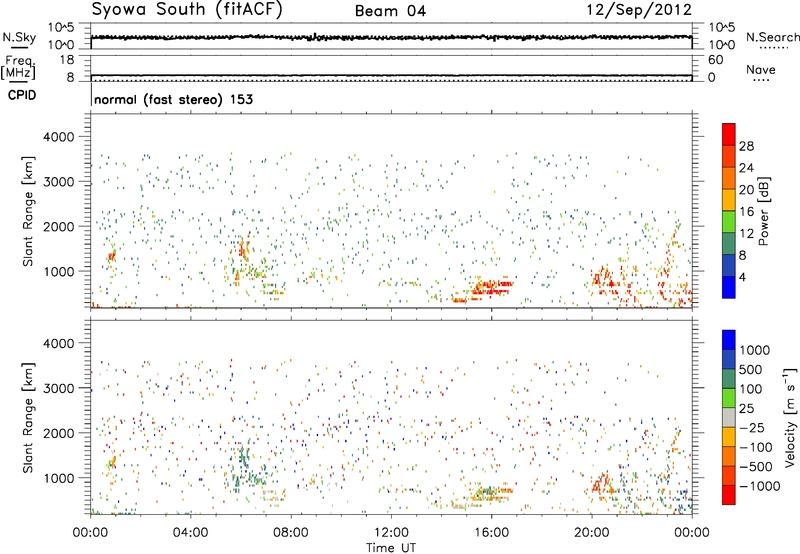800x554 pixels.
Task: Click the '16:00' time axis label
Action: click(491, 533)
